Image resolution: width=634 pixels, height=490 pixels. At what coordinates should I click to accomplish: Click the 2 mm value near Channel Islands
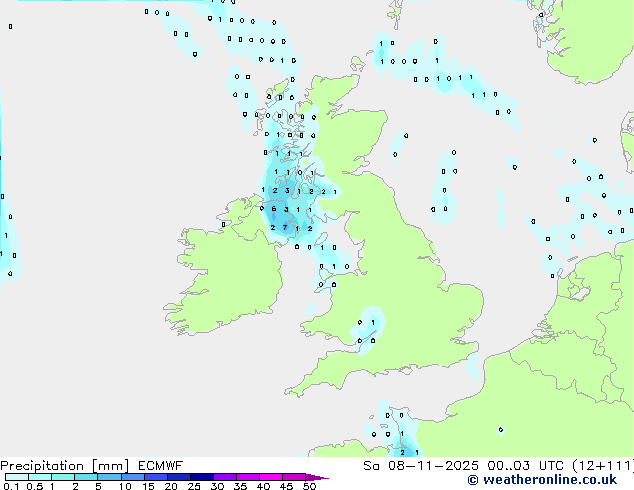tap(402, 453)
